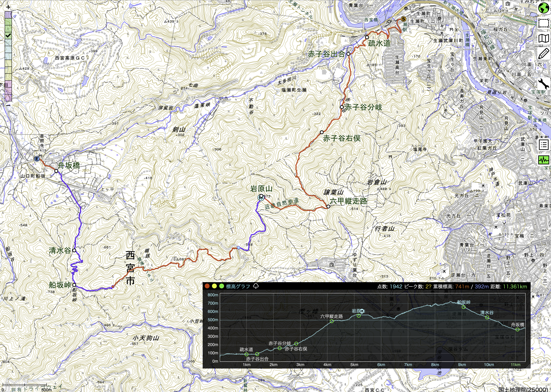
Task: Select the 舟坂橋 waypoint circle on map
Action: (56, 171)
